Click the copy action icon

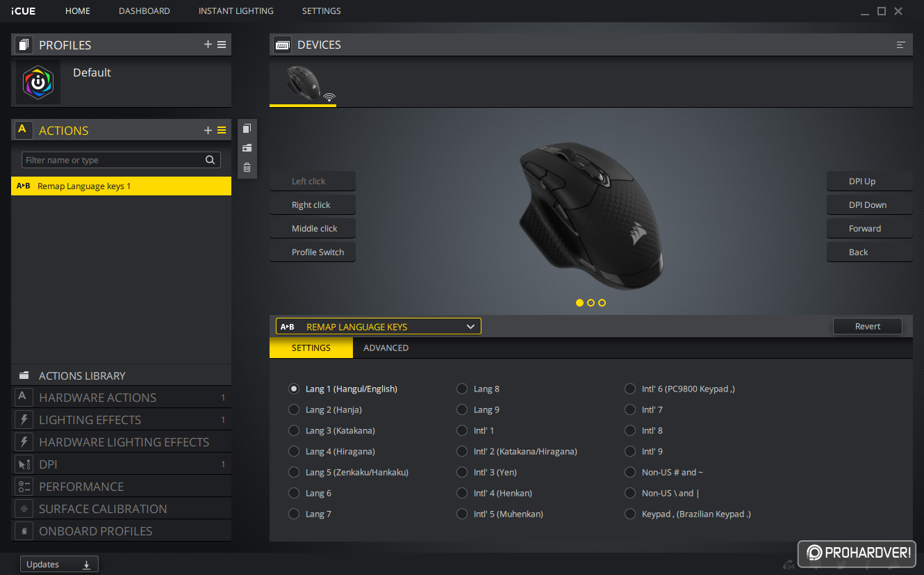(x=247, y=129)
